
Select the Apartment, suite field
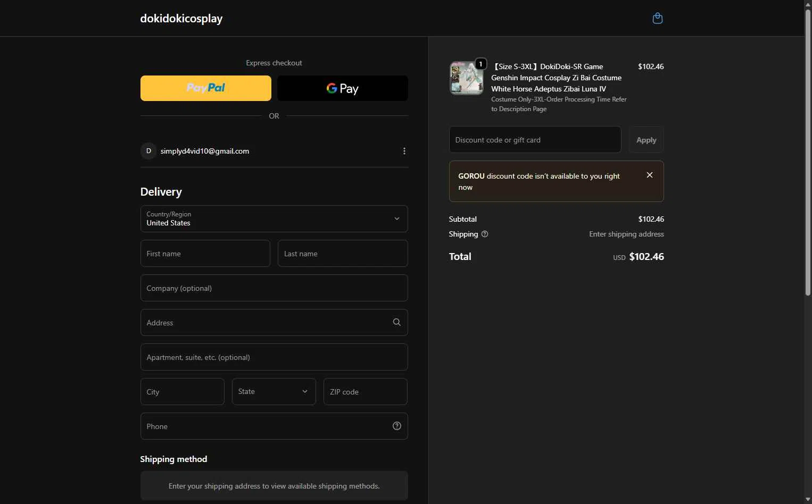[274, 357]
